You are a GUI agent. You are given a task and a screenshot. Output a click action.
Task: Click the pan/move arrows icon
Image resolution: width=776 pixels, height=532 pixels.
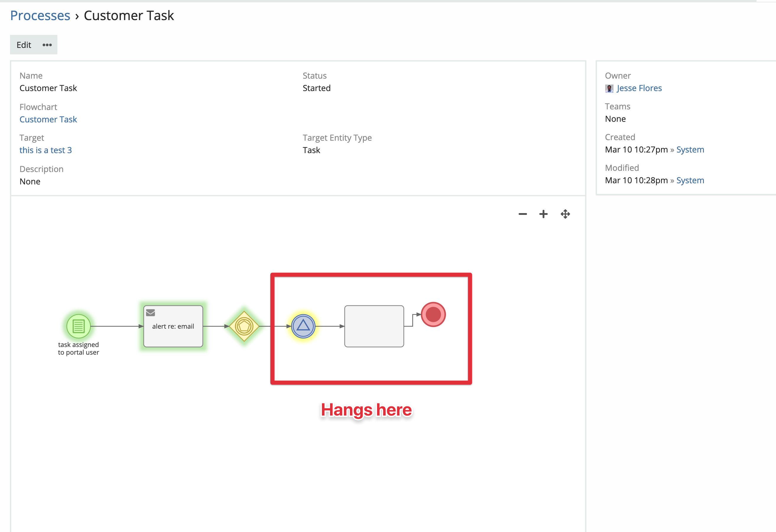coord(565,214)
